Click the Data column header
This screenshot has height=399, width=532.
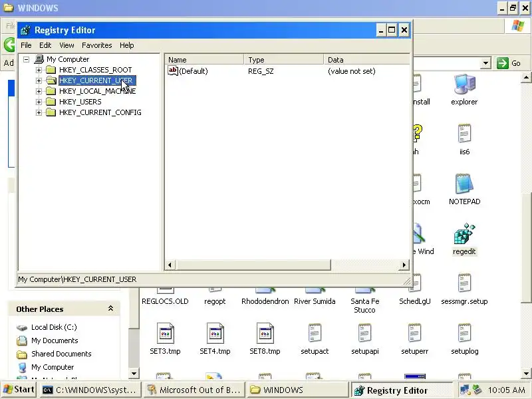pyautogui.click(x=366, y=60)
